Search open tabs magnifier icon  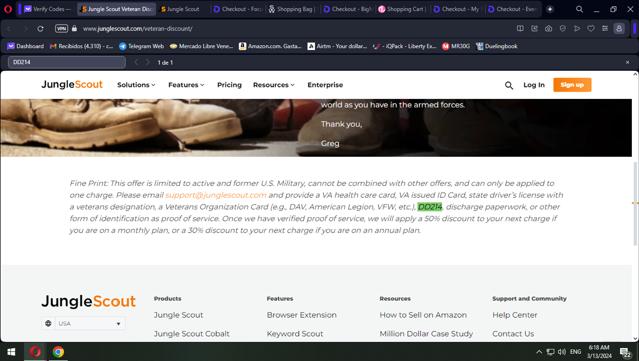(579, 9)
